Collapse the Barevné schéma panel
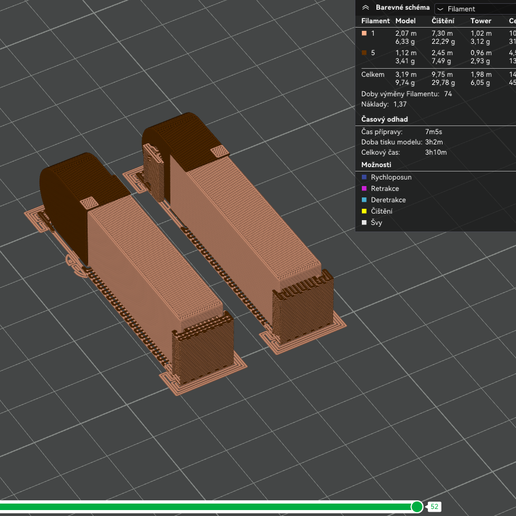The height and width of the screenshot is (516, 516). click(366, 8)
